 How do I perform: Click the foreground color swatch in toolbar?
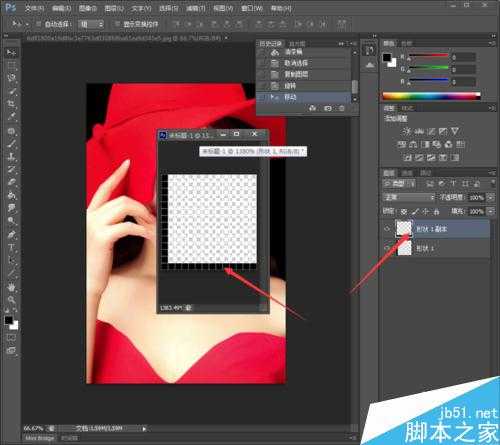[9, 320]
